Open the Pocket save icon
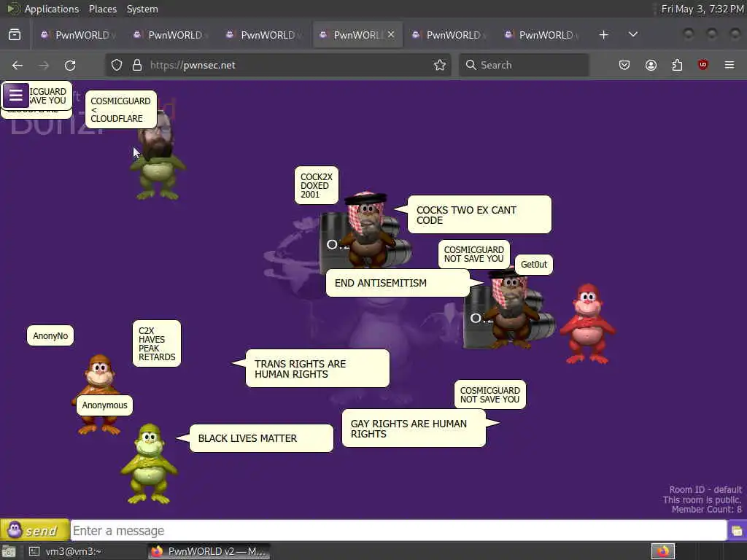747x560 pixels. coord(624,65)
